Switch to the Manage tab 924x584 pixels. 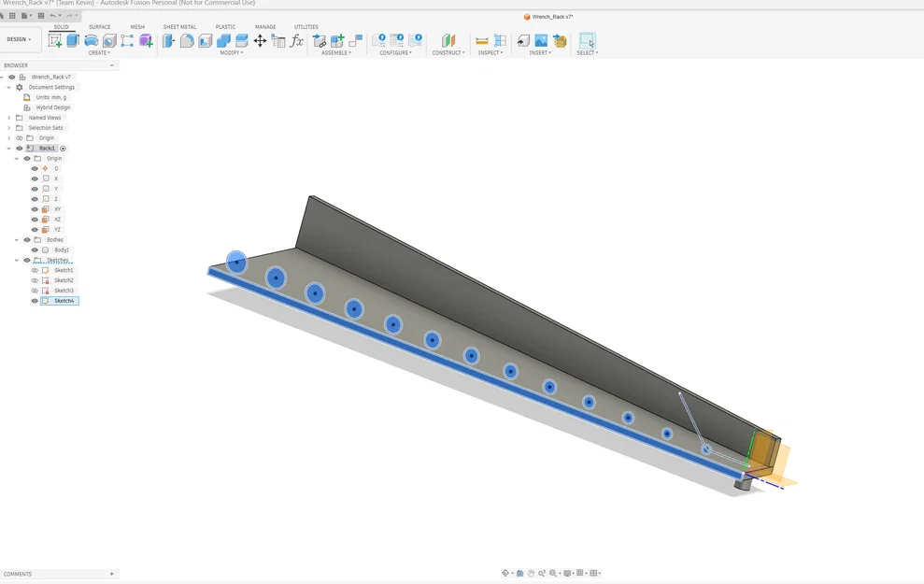(265, 27)
